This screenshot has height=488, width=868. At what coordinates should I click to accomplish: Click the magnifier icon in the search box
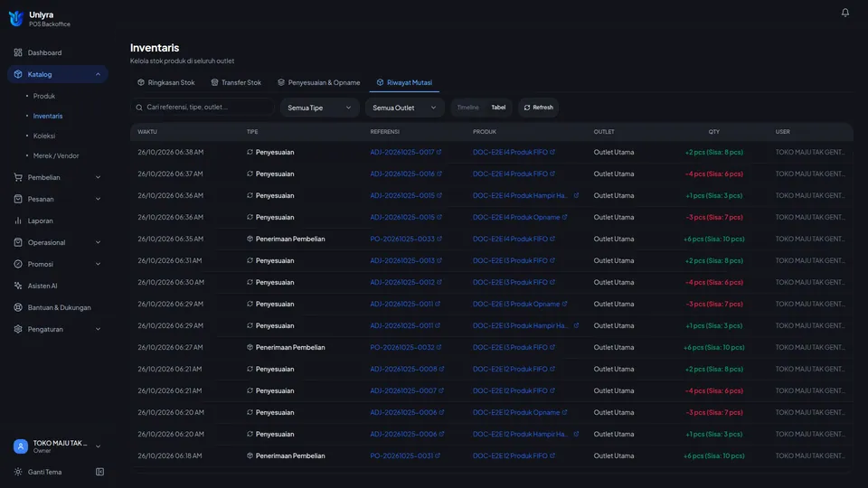(x=139, y=108)
